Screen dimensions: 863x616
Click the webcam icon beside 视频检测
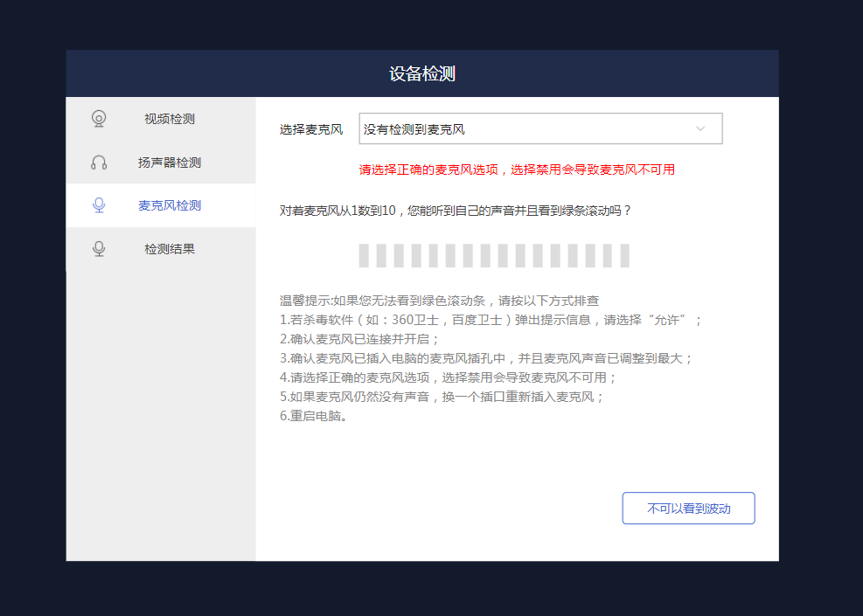click(x=99, y=119)
